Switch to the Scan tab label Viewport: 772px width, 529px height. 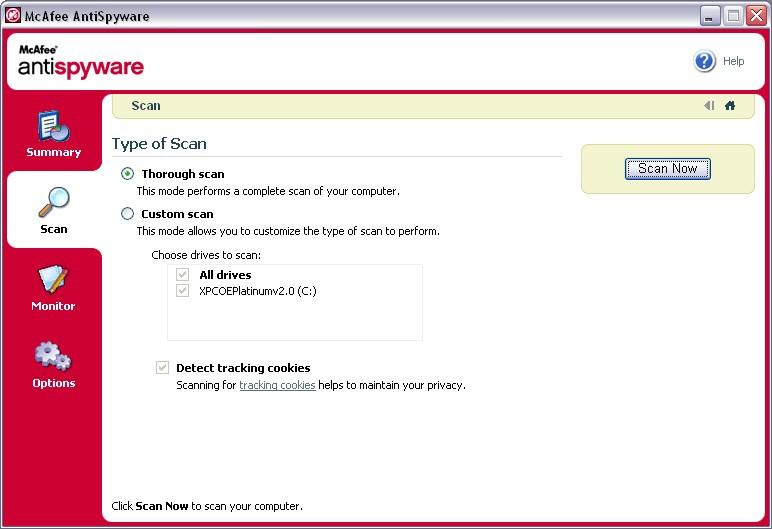54,229
